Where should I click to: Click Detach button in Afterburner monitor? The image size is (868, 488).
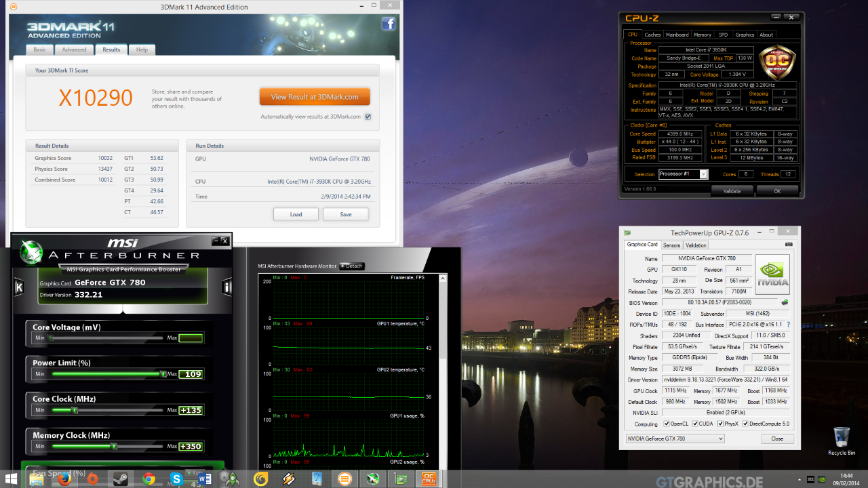click(x=352, y=266)
